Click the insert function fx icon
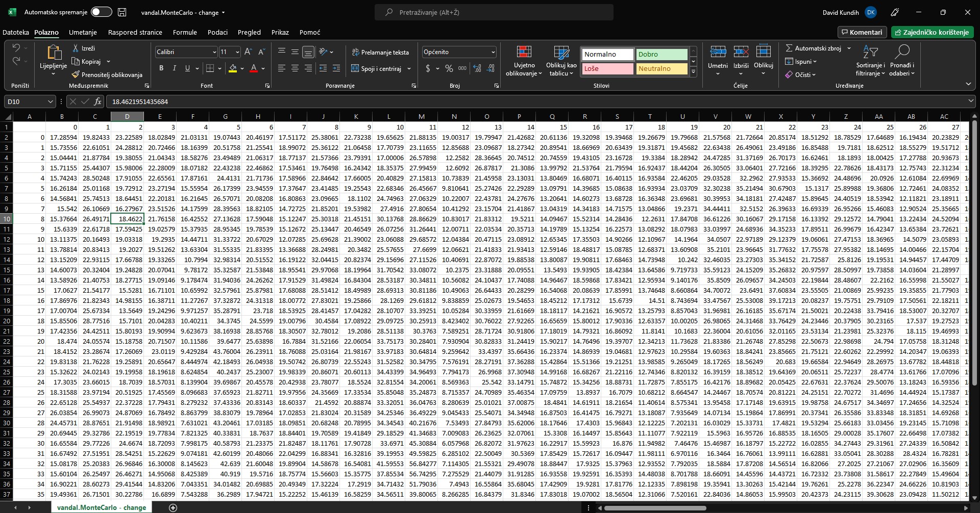 tap(97, 101)
